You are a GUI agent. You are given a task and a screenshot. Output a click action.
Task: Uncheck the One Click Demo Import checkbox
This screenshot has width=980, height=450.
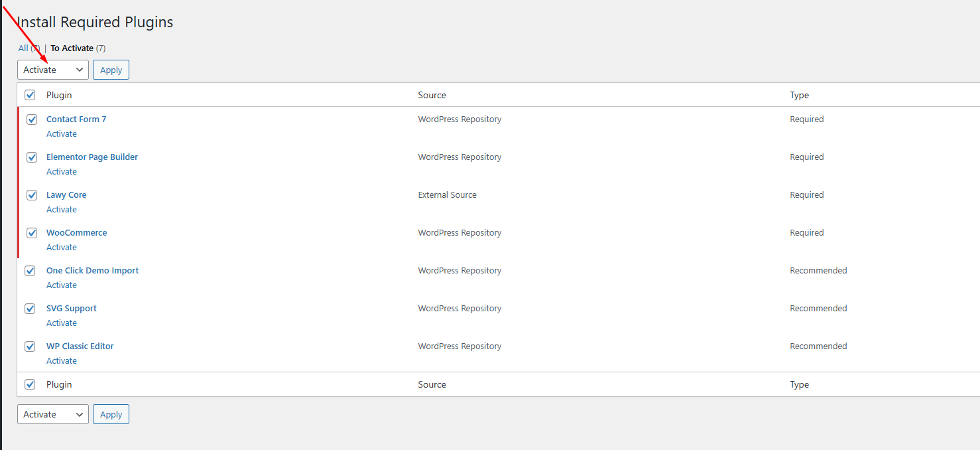(30, 271)
